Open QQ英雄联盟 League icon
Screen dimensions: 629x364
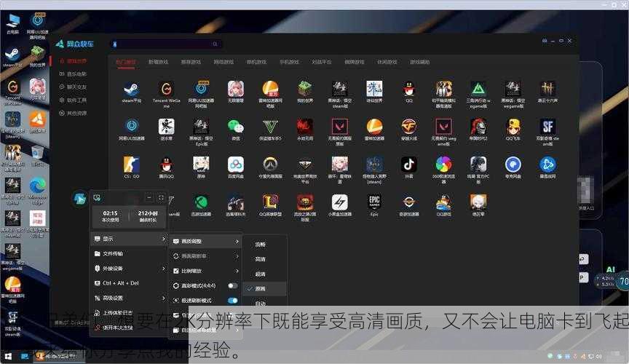pos(270,202)
